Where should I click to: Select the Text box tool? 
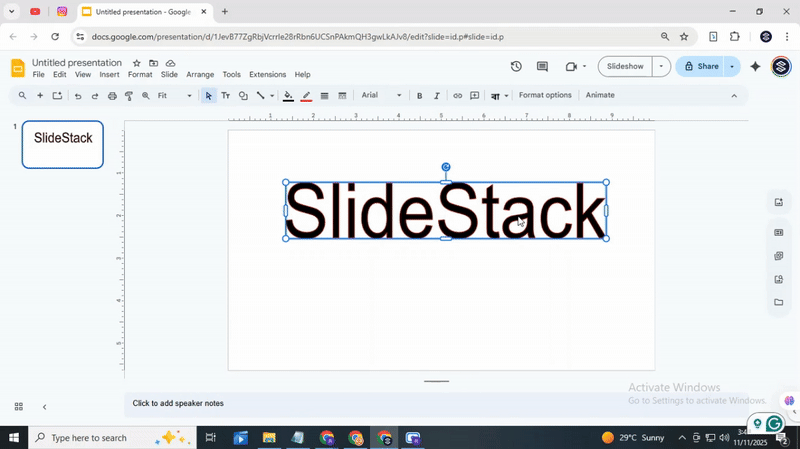pos(225,96)
